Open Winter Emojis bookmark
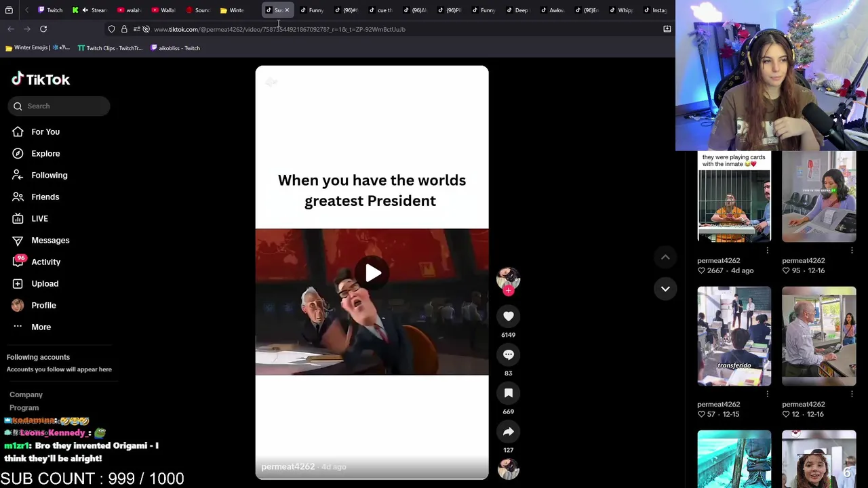 pos(37,48)
